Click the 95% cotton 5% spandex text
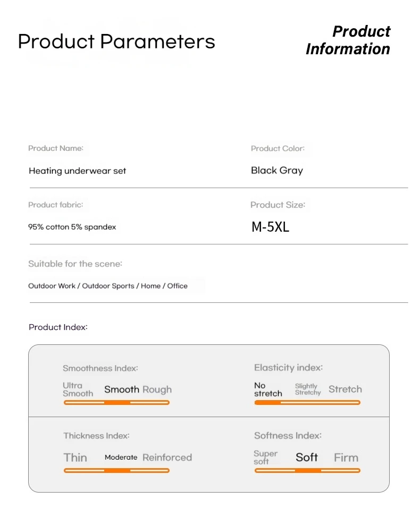The image size is (420, 508). click(72, 227)
